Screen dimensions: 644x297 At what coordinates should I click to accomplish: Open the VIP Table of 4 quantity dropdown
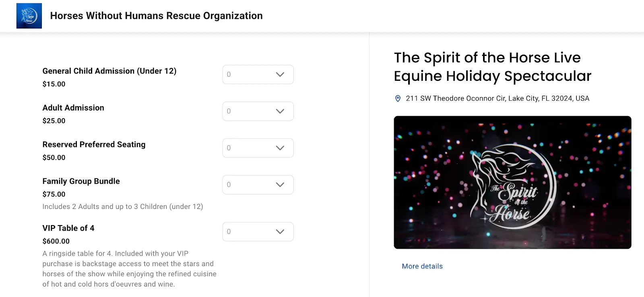(258, 231)
